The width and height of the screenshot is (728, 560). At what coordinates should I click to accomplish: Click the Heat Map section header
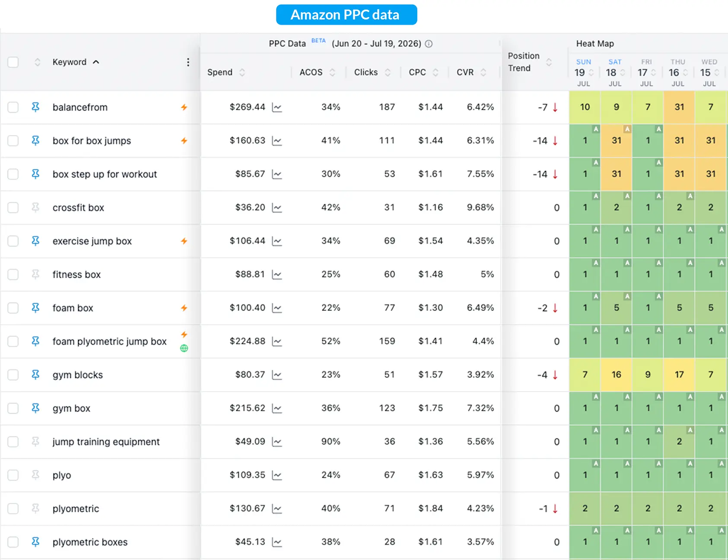point(595,44)
